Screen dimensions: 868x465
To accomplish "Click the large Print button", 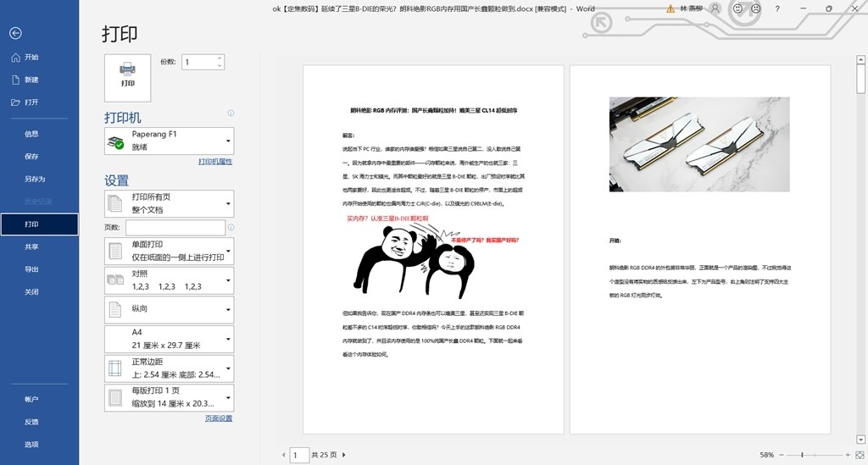I will [x=127, y=78].
